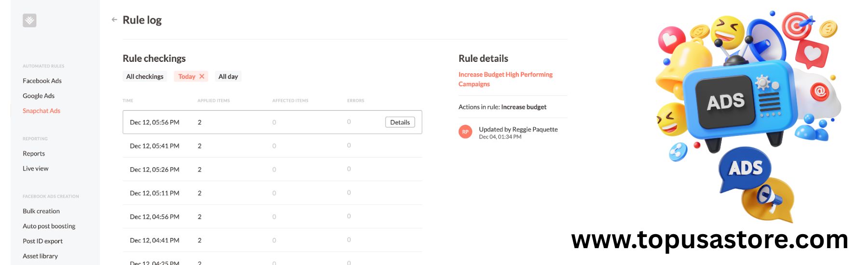Click the ERRORS column header
This screenshot has width=868, height=265.
[x=356, y=101]
